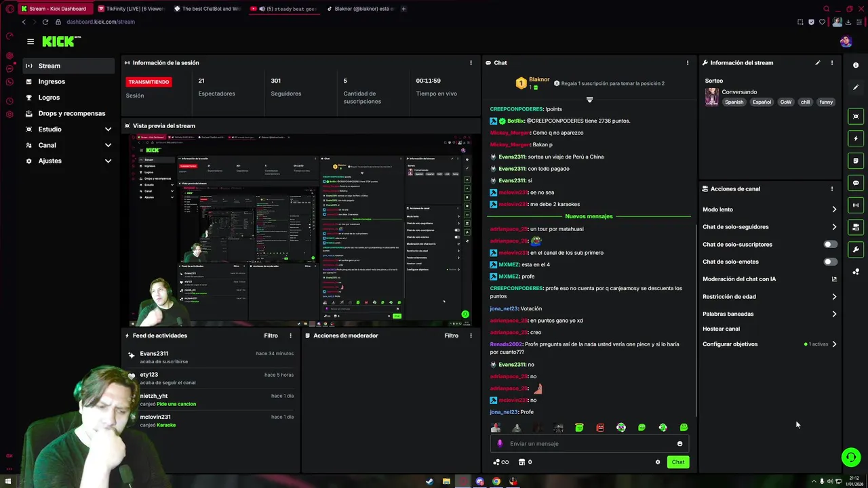Click the stream preview video
Viewport: 868px width, 488px height.
pos(301,230)
